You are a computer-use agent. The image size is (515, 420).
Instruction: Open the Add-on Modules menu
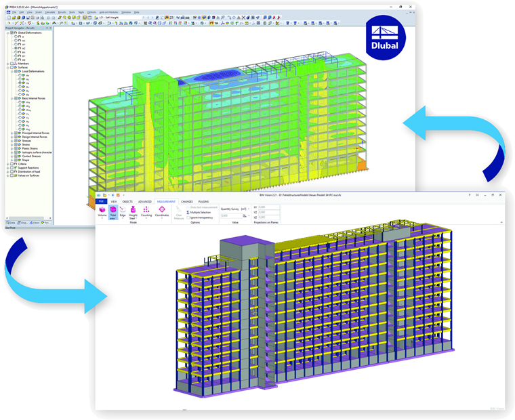[x=108, y=12]
